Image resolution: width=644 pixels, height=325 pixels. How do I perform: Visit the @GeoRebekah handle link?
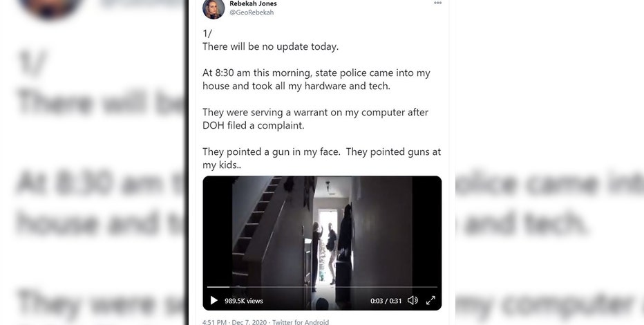[x=252, y=12]
